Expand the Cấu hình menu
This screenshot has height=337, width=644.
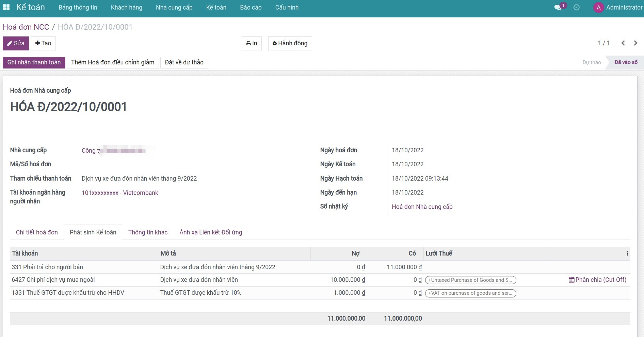click(287, 7)
